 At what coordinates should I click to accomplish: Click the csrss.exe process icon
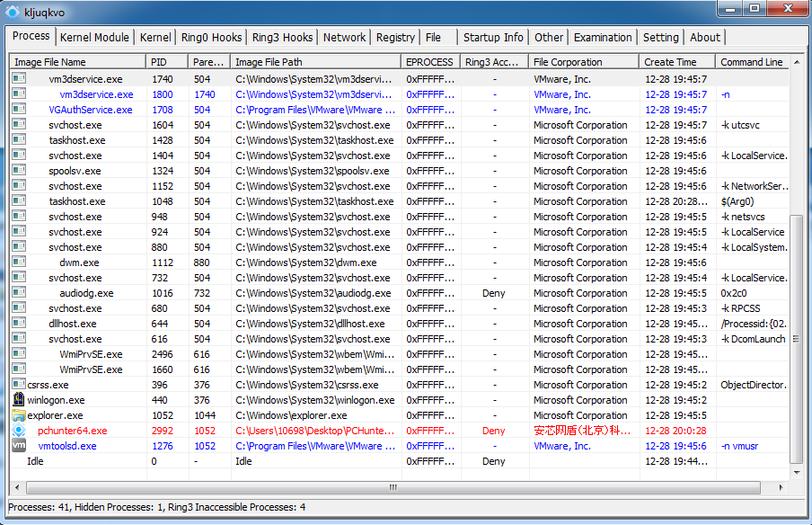click(x=19, y=384)
